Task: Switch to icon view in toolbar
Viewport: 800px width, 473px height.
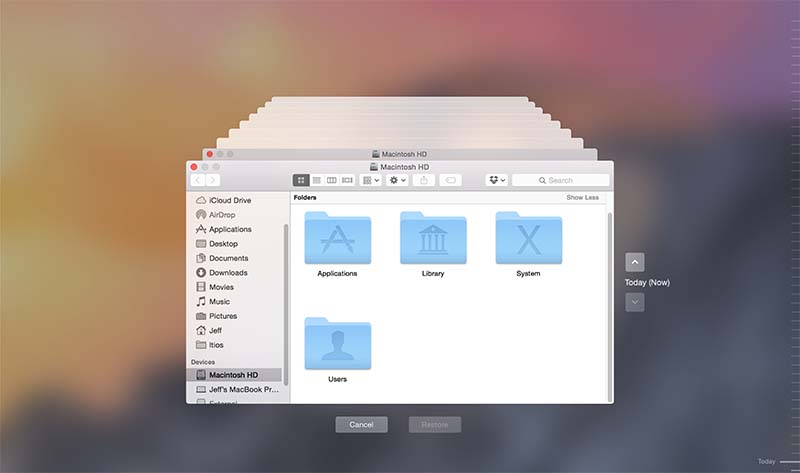Action: [301, 180]
